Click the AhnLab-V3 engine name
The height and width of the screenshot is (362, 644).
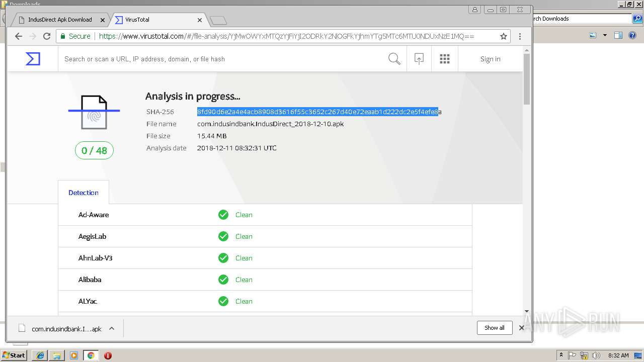pos(95,258)
